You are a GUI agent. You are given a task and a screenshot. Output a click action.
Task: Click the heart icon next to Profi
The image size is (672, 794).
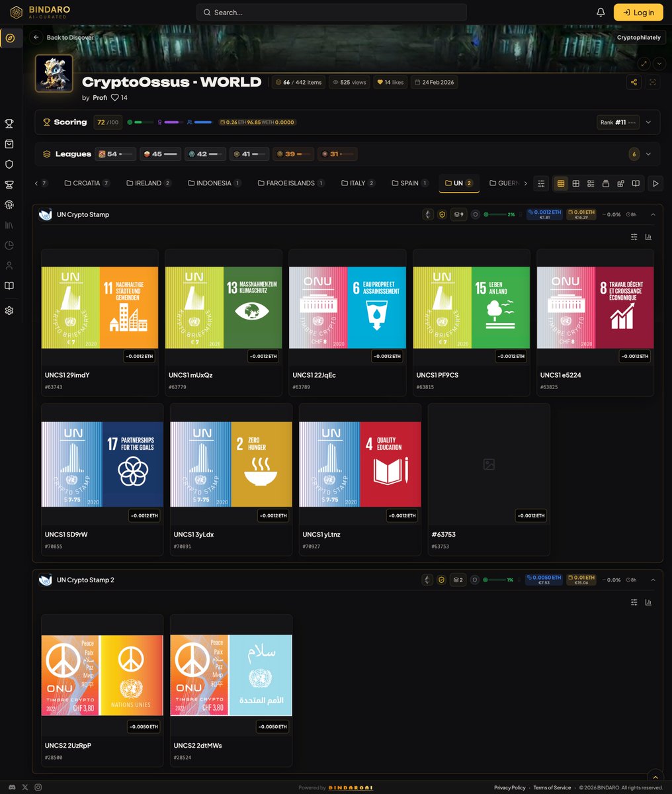114,97
